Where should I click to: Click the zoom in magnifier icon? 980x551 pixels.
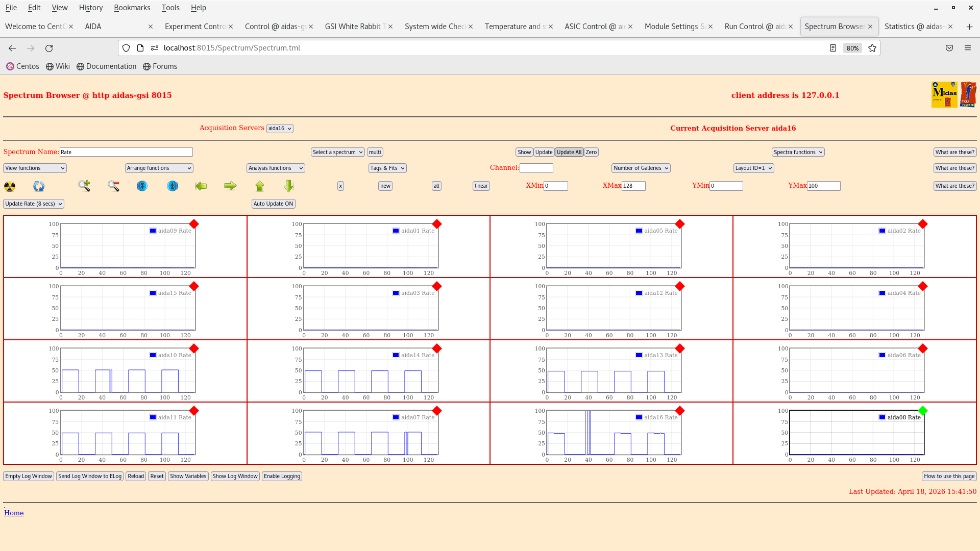[x=84, y=186]
